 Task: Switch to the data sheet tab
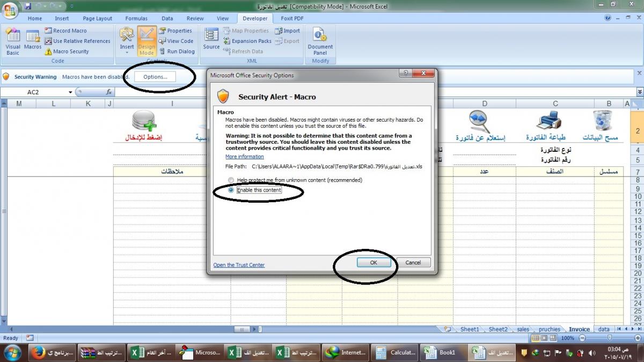pos(604,329)
